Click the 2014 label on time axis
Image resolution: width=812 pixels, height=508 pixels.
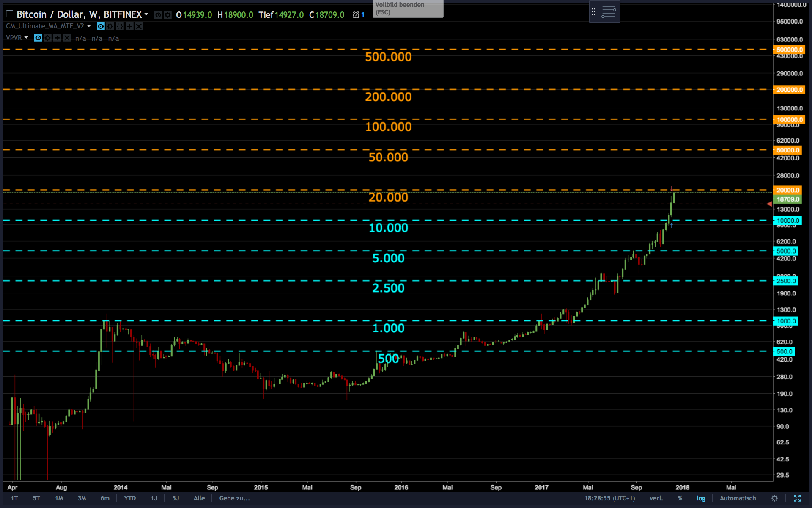121,488
